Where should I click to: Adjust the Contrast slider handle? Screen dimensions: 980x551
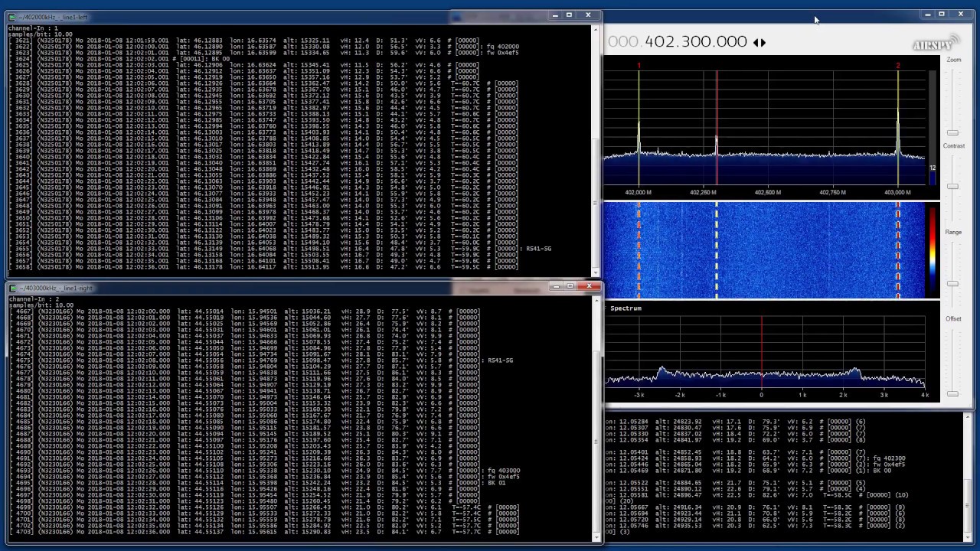[x=952, y=186]
